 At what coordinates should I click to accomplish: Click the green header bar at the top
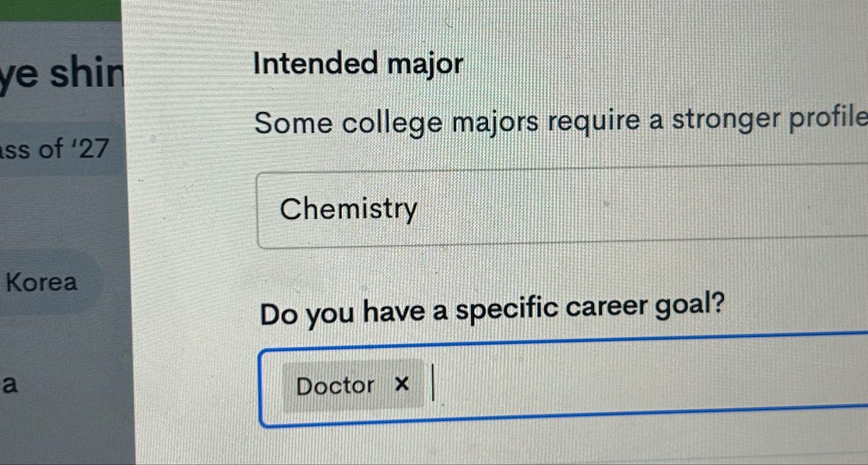tap(61, 9)
